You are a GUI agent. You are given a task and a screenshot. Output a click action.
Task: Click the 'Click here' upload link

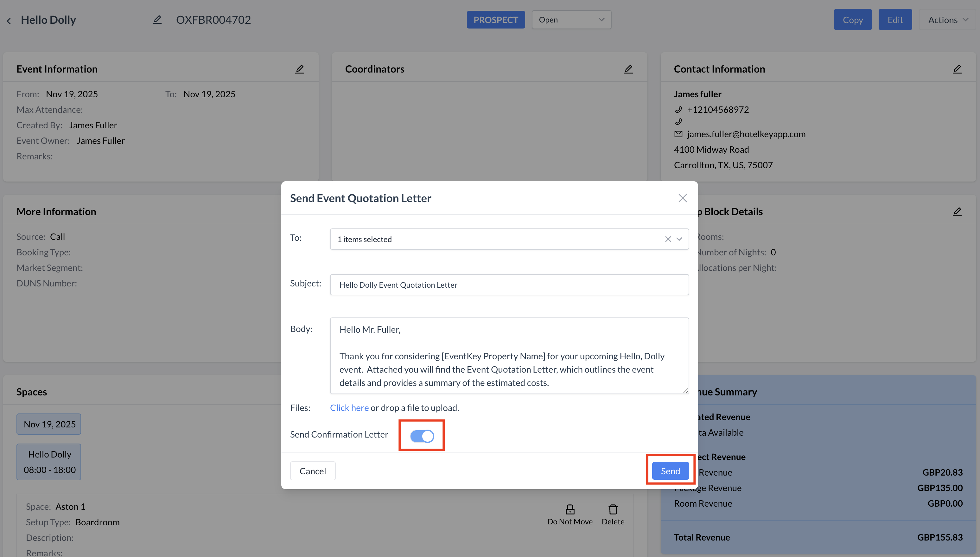(349, 408)
